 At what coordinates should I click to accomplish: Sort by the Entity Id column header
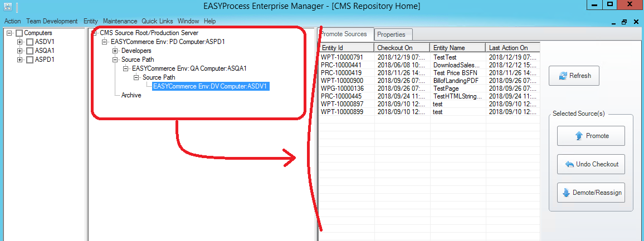(347, 48)
